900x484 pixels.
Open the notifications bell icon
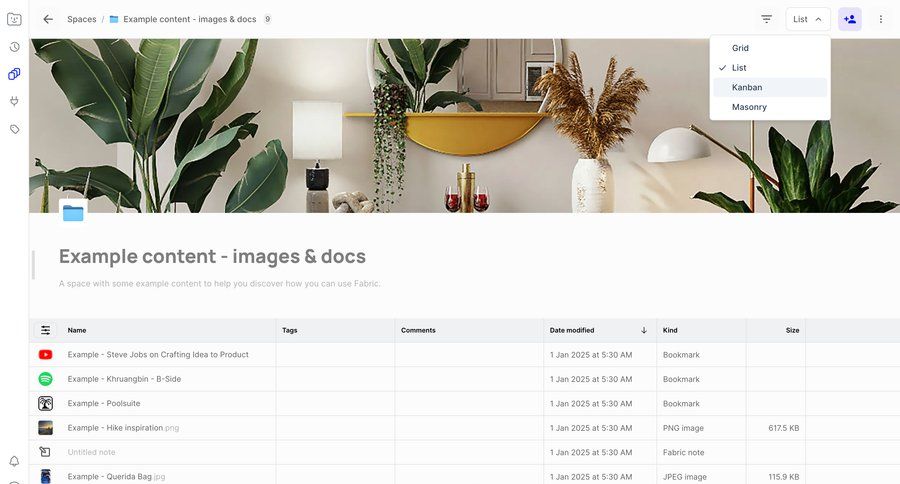[x=14, y=461]
